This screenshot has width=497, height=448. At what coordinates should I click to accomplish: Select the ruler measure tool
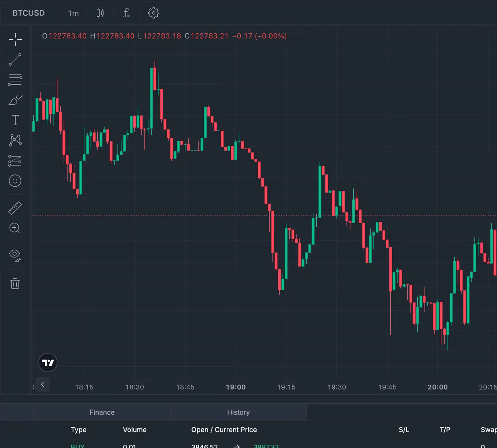[x=15, y=208]
